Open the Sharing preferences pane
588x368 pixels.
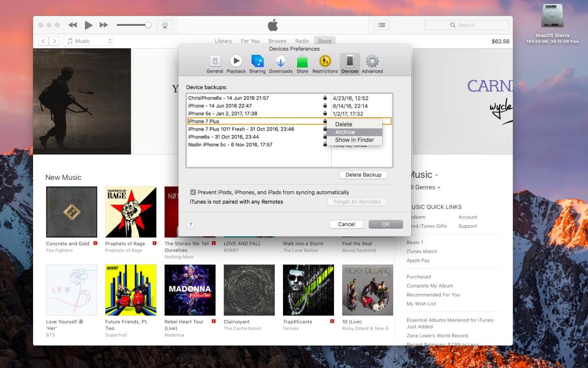[257, 64]
